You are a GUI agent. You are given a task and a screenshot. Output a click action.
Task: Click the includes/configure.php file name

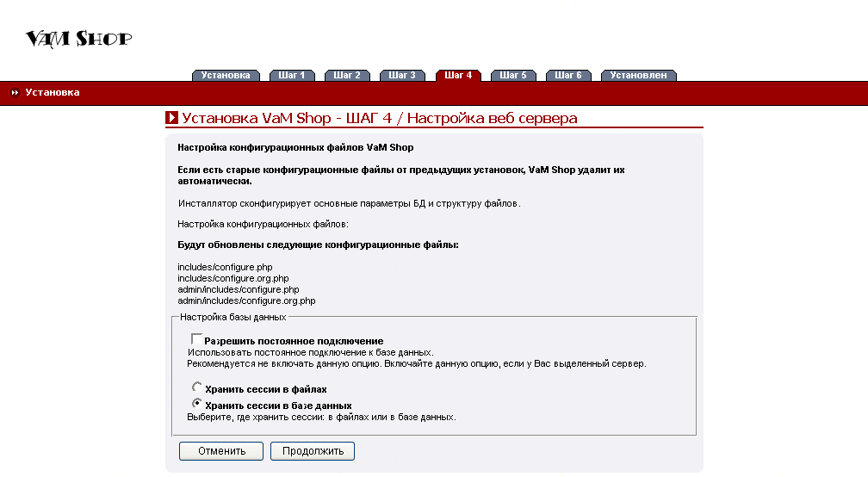click(x=226, y=267)
